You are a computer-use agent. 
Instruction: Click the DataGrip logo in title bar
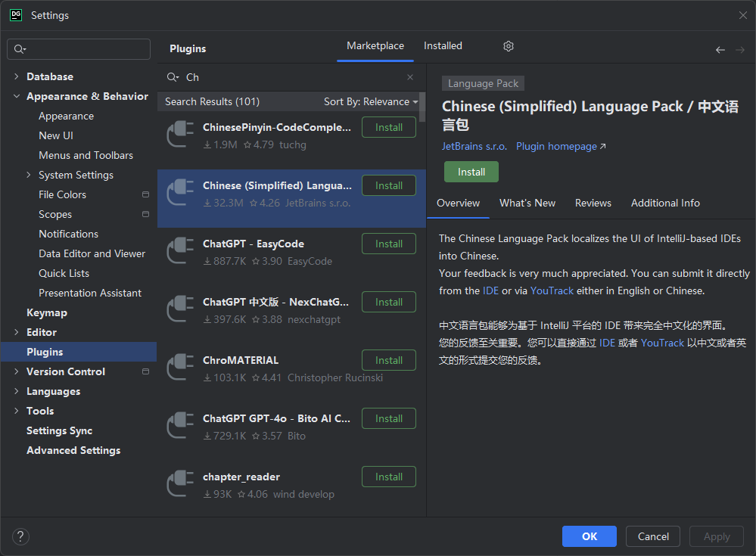pos(16,15)
